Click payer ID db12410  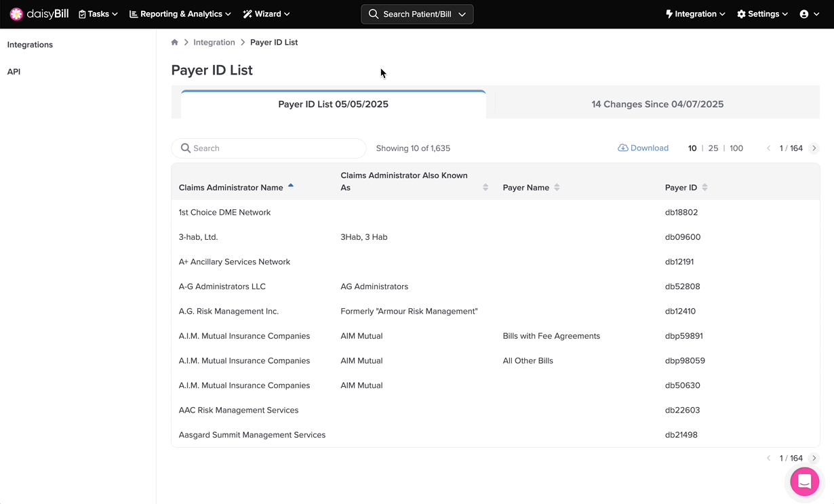[x=680, y=312]
